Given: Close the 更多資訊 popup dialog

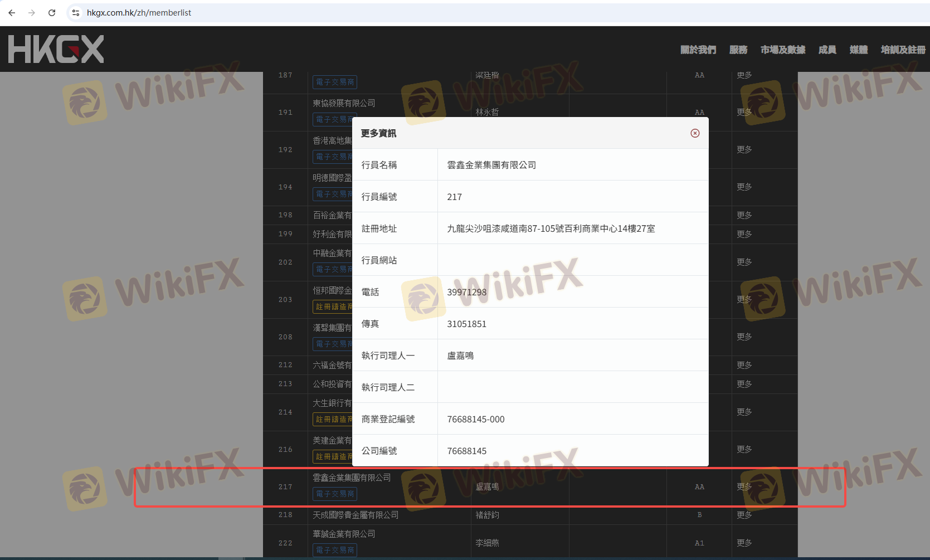Looking at the screenshot, I should pos(695,133).
